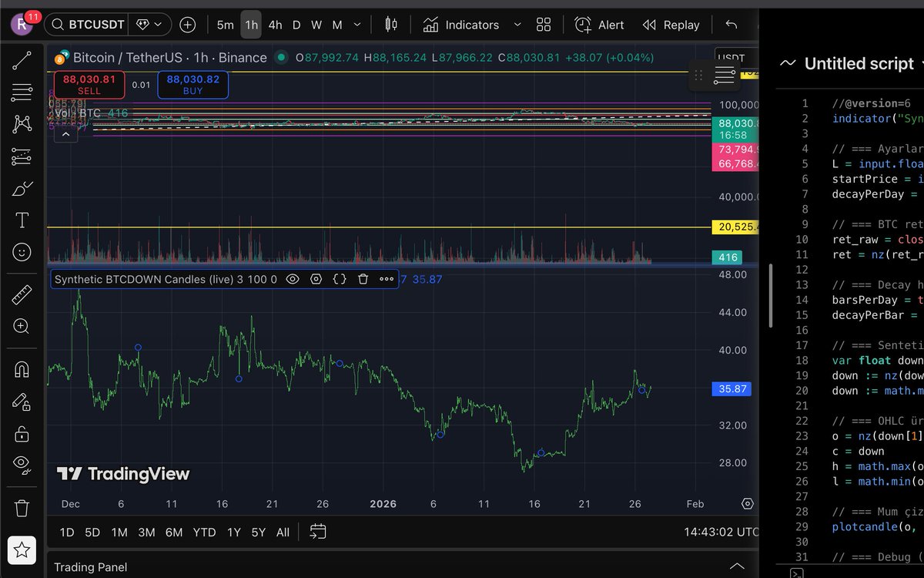
Task: Click the red SELL 88,030.81 button
Action: (x=89, y=85)
